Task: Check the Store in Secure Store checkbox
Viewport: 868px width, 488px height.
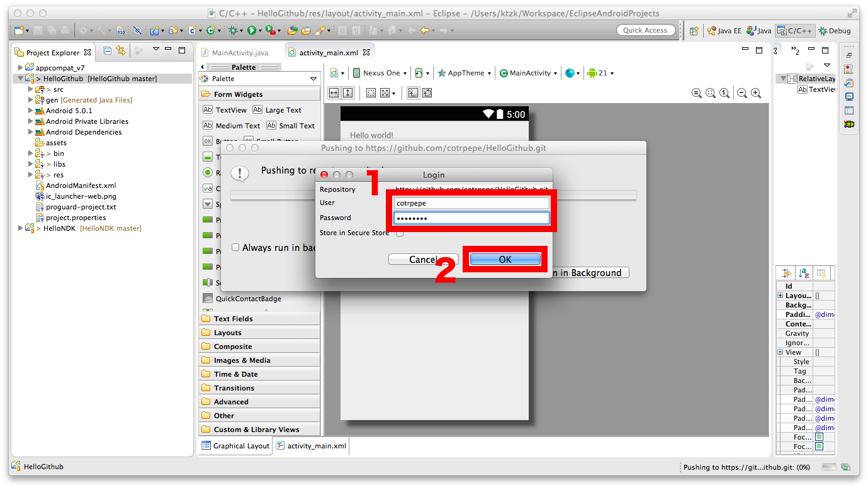Action: (x=400, y=232)
